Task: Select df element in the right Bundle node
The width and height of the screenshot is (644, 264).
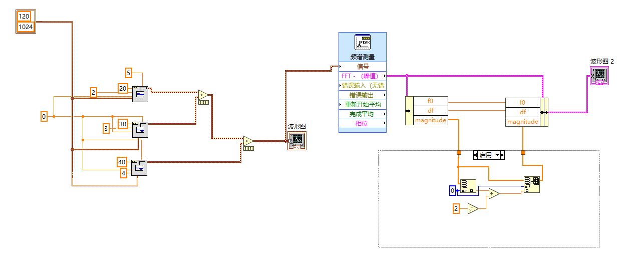Action: pyautogui.click(x=523, y=112)
